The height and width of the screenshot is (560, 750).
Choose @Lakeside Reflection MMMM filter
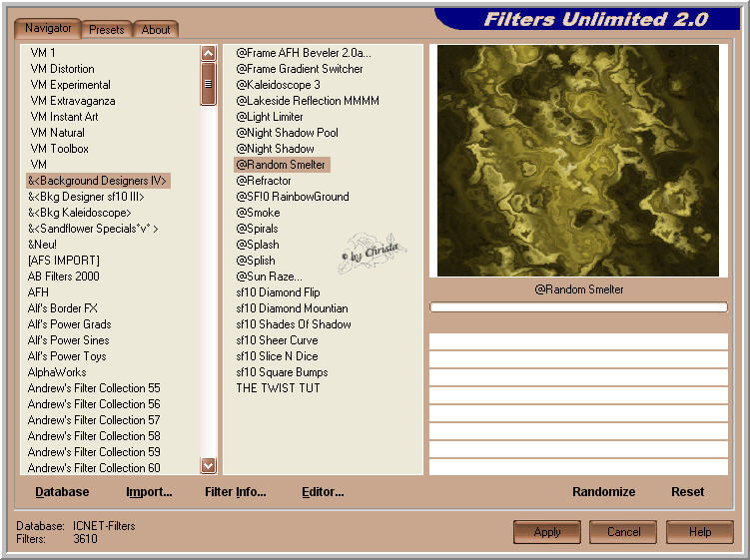pos(308,101)
